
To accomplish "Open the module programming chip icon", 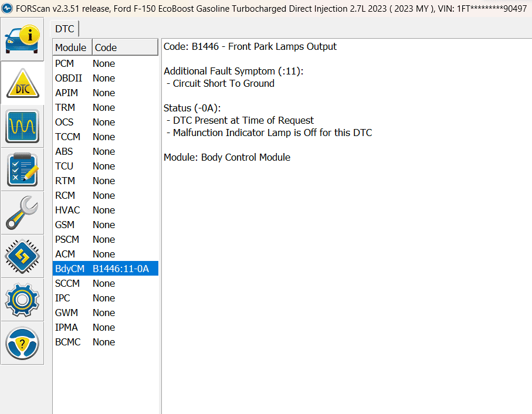I will (22, 256).
